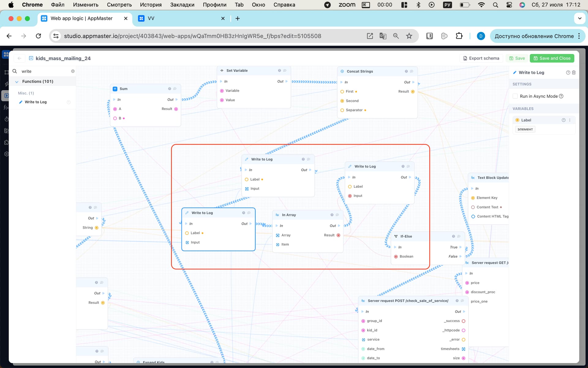Screen dimensions: 588x368
Task: Open page zoom magnifier in address bar
Action: (396, 36)
